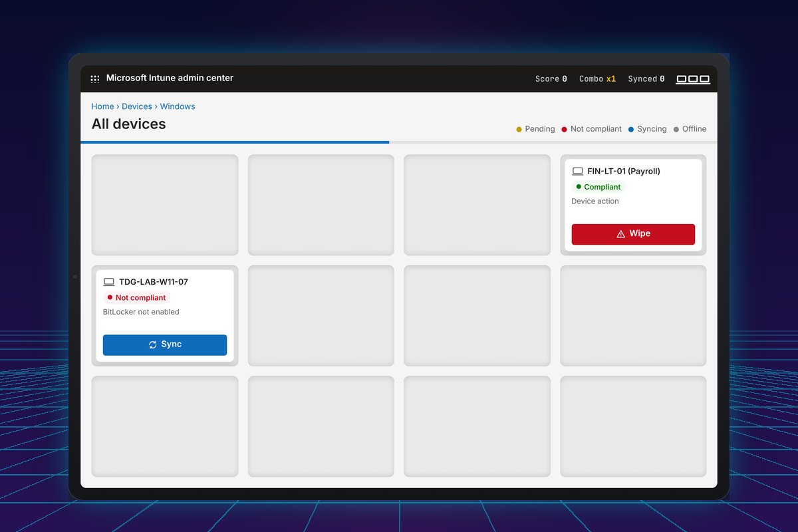Click the Microsoft Intune admin center title

170,78
